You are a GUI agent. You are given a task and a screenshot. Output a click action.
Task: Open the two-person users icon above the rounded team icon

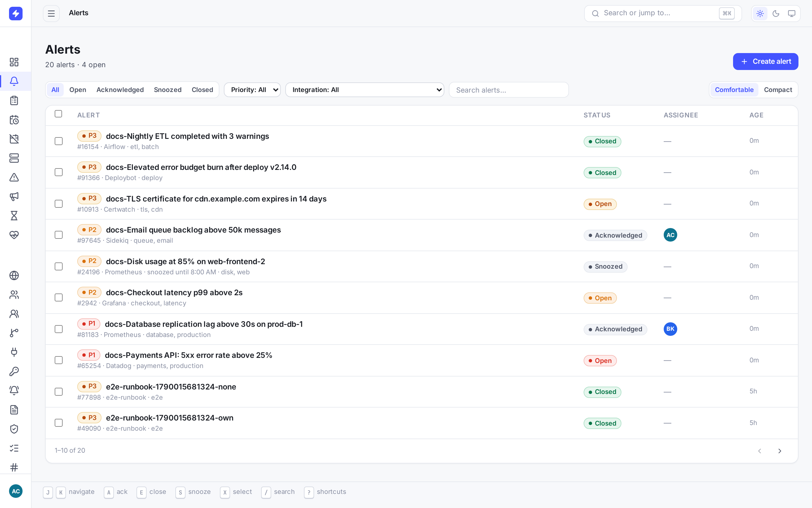coord(14,295)
